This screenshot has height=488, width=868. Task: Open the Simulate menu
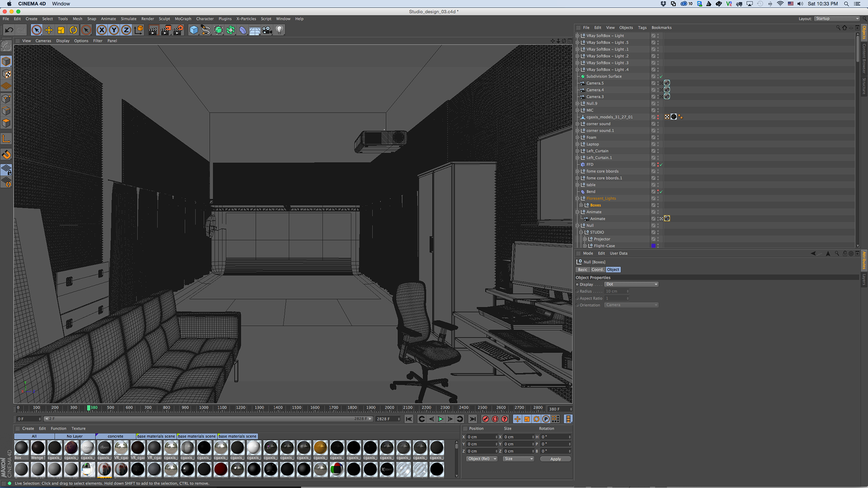point(128,19)
